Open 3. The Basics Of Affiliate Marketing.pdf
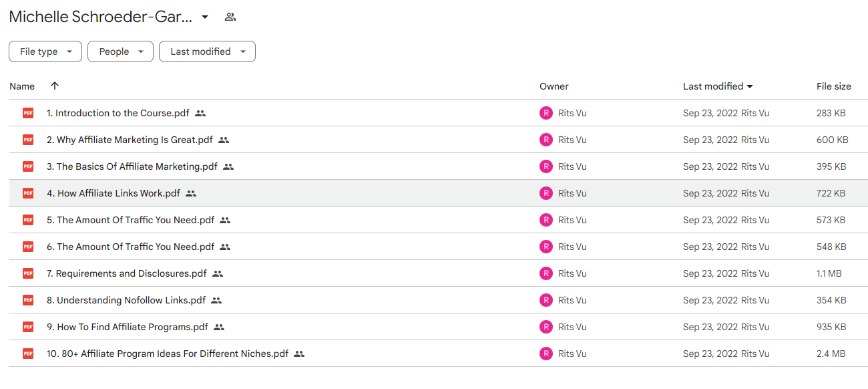 [x=132, y=166]
